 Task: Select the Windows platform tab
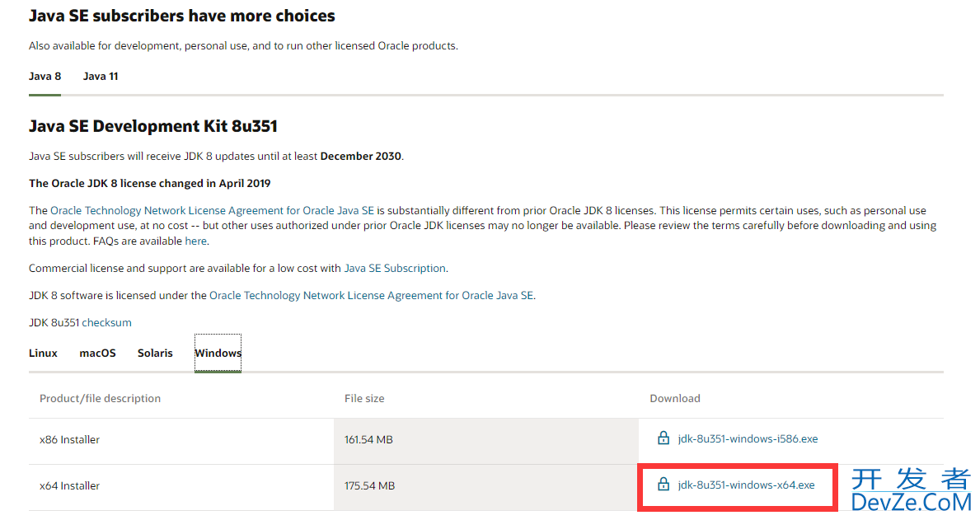click(218, 354)
